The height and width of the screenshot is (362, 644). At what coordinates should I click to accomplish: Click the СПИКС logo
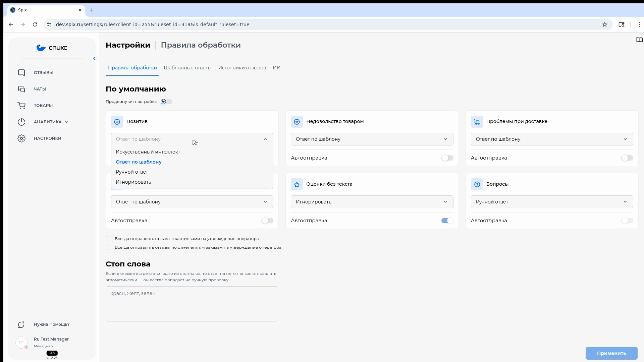click(x=52, y=48)
